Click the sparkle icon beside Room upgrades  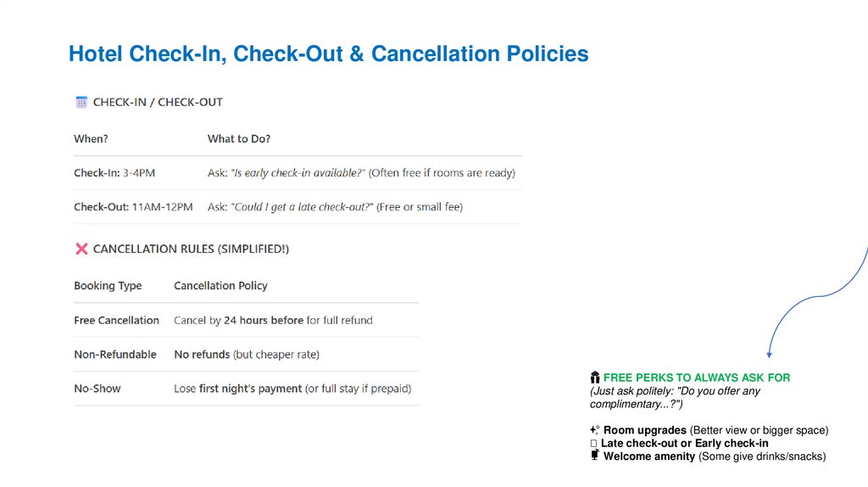pos(595,430)
